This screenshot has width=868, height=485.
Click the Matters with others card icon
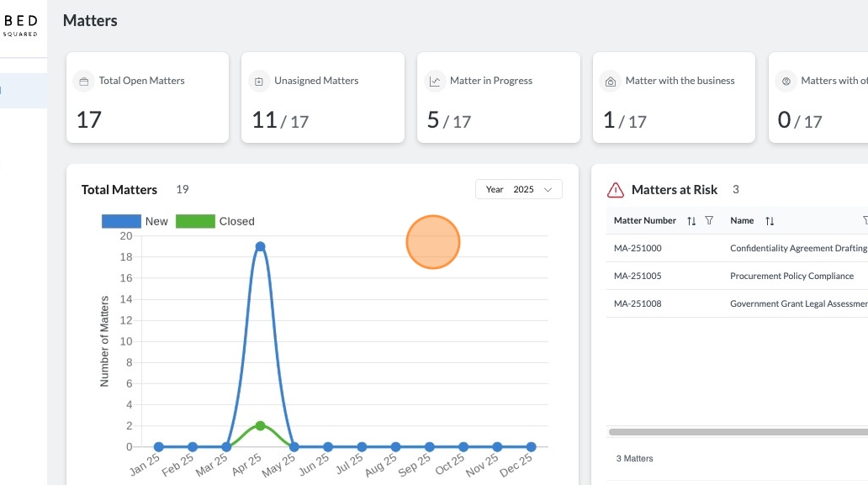click(x=786, y=82)
